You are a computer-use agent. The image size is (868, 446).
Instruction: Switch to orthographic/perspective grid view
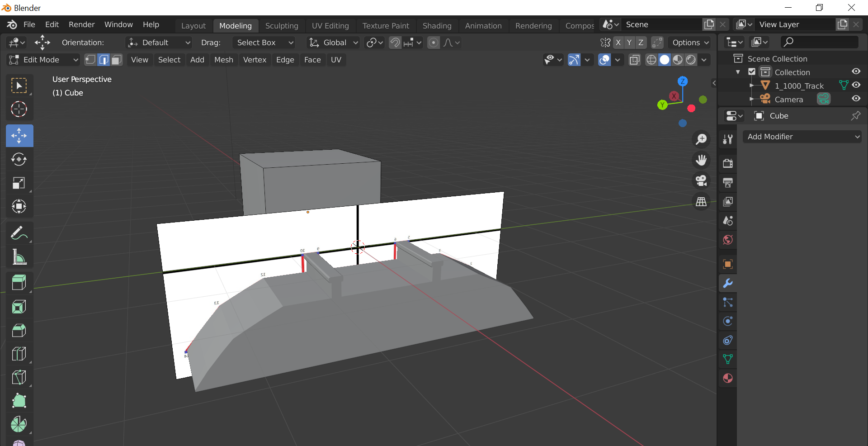click(701, 202)
